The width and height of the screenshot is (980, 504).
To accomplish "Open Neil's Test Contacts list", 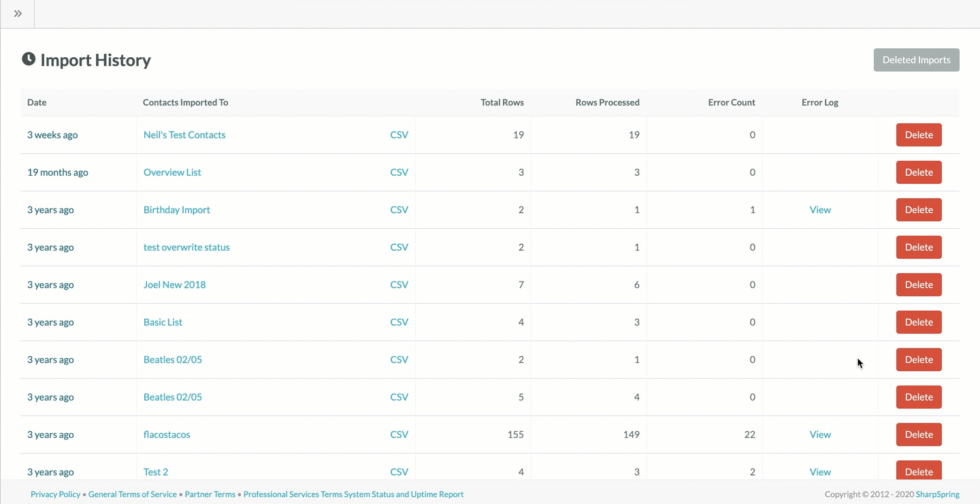I will click(x=184, y=135).
